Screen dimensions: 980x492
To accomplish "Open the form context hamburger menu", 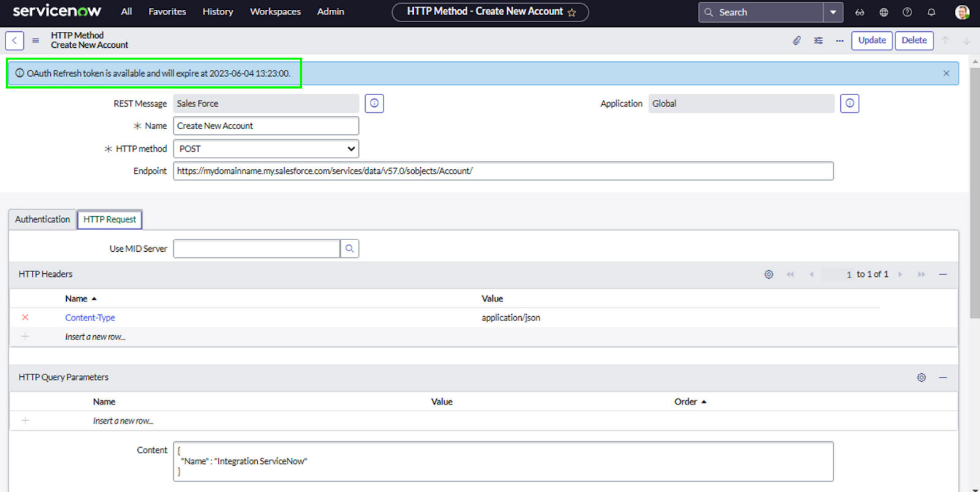I will [x=36, y=40].
